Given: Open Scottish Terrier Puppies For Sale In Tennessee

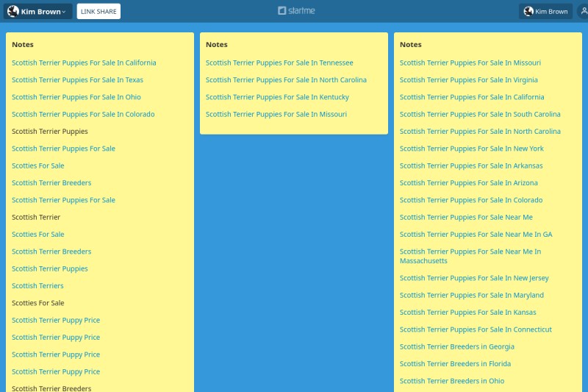Looking at the screenshot, I should pyautogui.click(x=279, y=63).
